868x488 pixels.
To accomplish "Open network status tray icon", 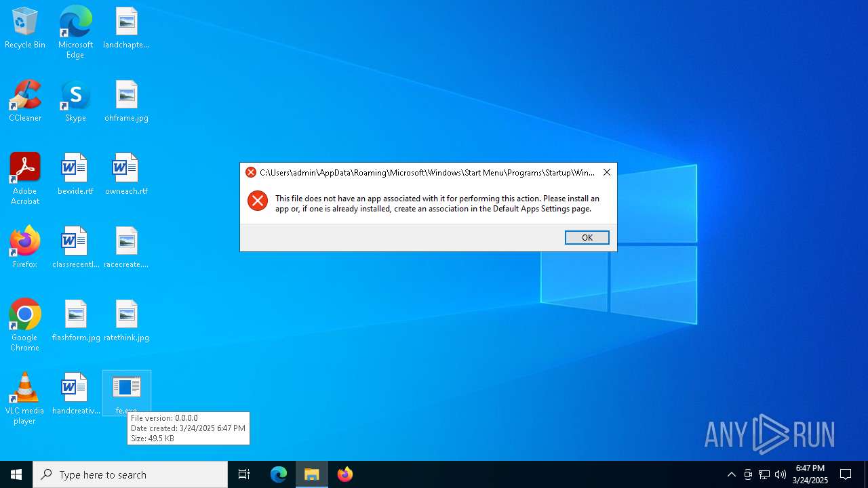I will 764,474.
